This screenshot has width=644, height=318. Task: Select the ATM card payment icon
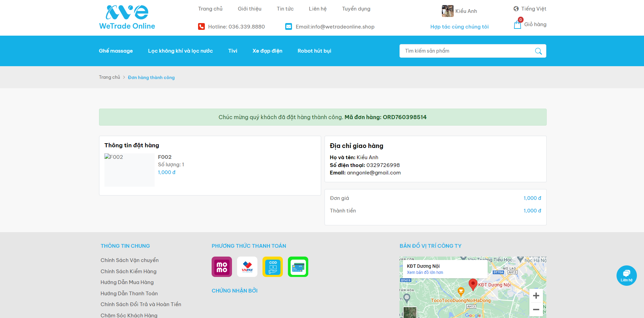pyautogui.click(x=298, y=267)
